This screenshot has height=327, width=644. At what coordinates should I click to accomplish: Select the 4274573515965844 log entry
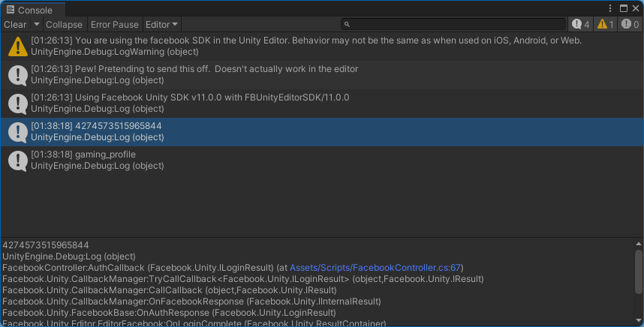pyautogui.click(x=322, y=132)
